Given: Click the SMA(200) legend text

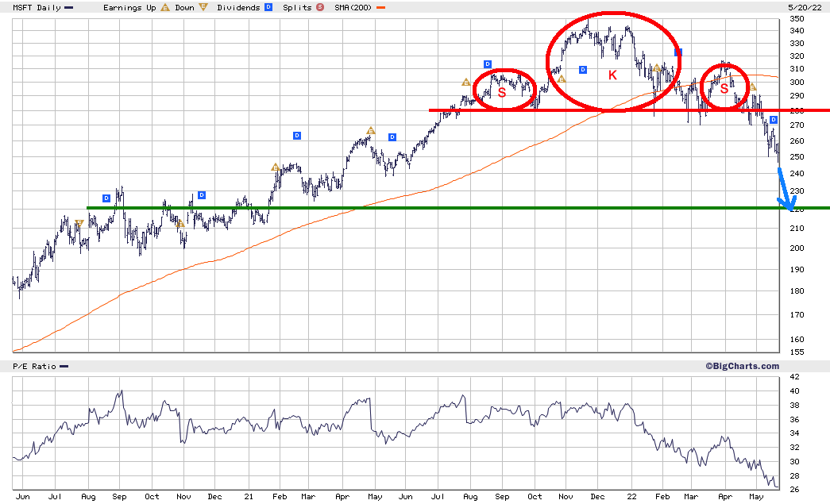Looking at the screenshot, I should [353, 8].
